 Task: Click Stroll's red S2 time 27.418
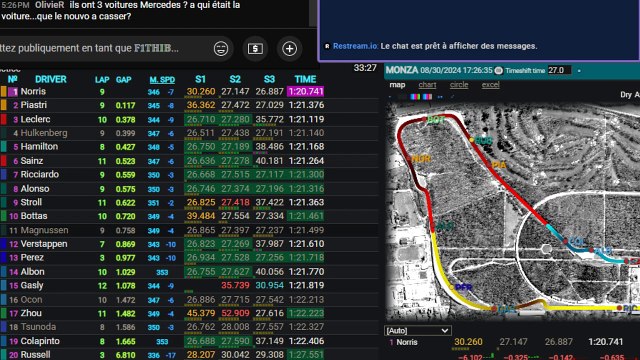point(235,202)
